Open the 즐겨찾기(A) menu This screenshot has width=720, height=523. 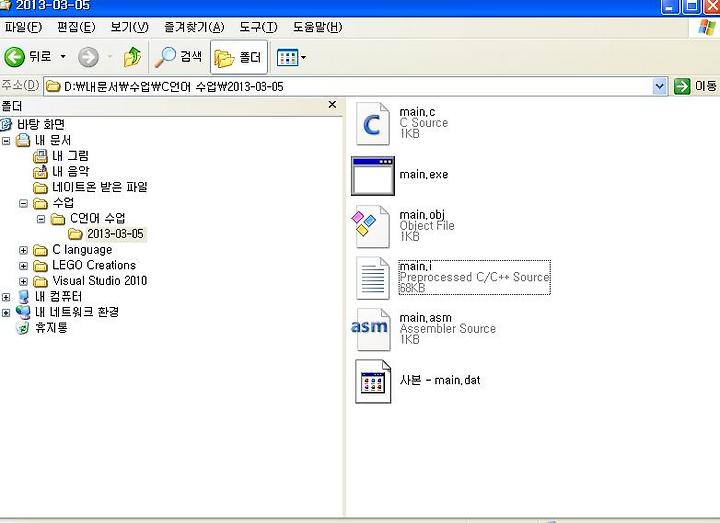pyautogui.click(x=194, y=27)
